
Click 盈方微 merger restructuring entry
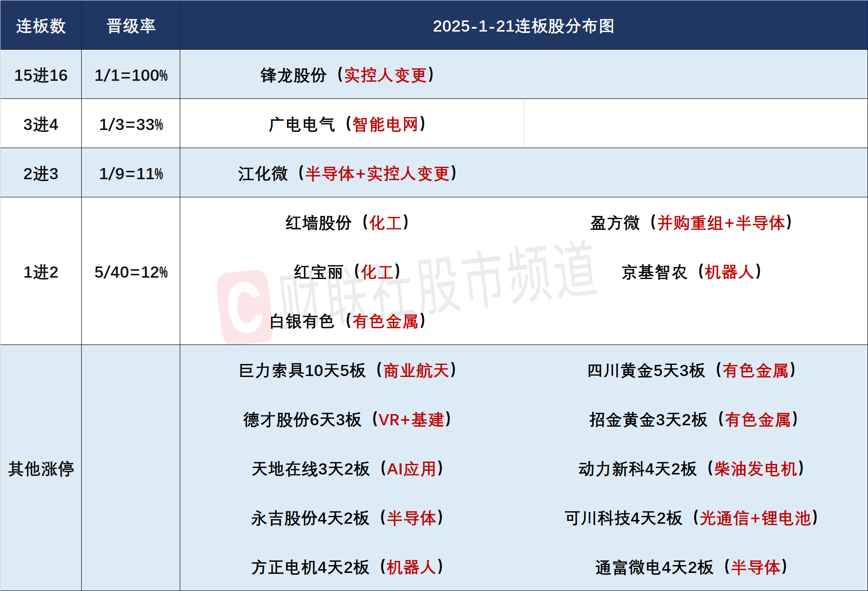(x=692, y=223)
